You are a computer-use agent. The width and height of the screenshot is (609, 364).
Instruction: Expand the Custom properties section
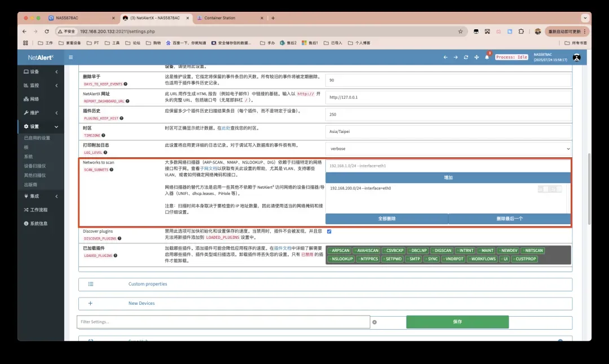[x=148, y=284]
